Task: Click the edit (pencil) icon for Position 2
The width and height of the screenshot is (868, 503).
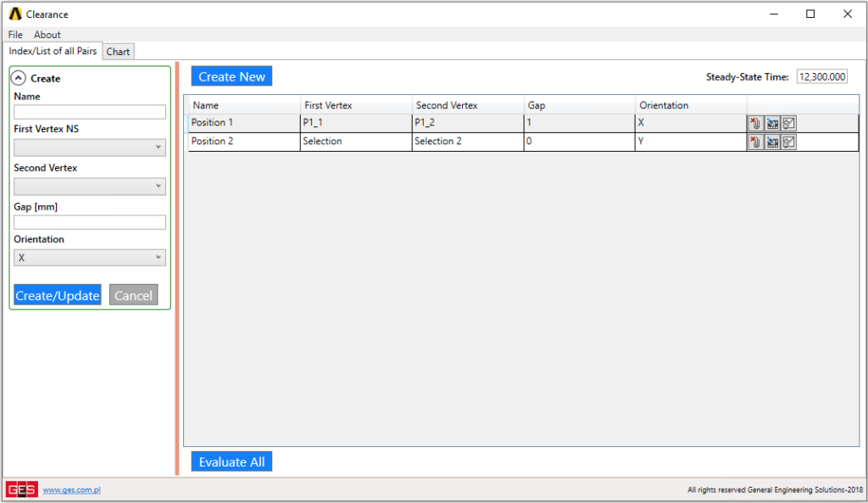Action: pyautogui.click(x=772, y=143)
